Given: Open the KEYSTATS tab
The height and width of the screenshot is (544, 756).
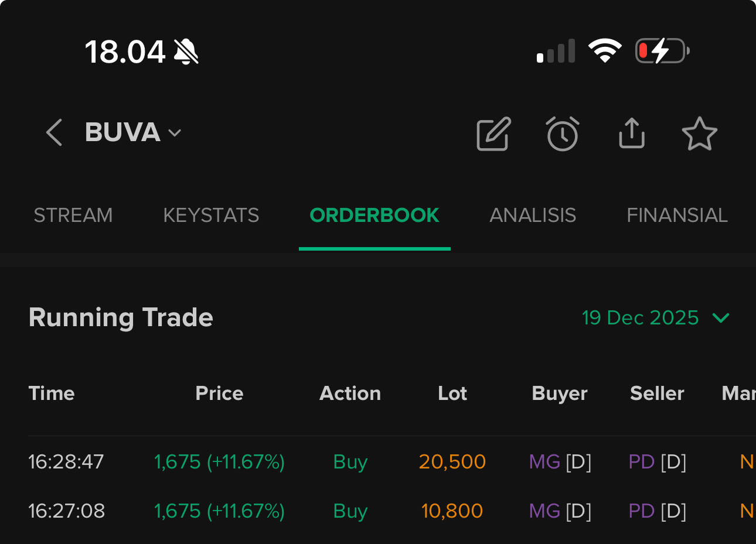Looking at the screenshot, I should click(211, 215).
